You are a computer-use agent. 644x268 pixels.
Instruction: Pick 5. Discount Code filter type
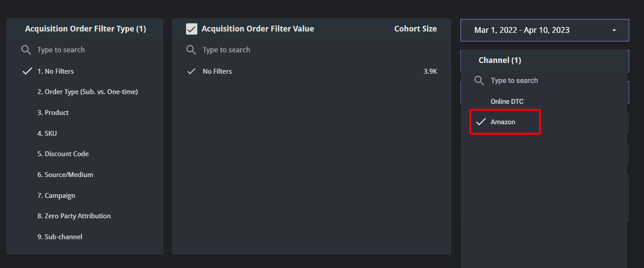tap(63, 154)
